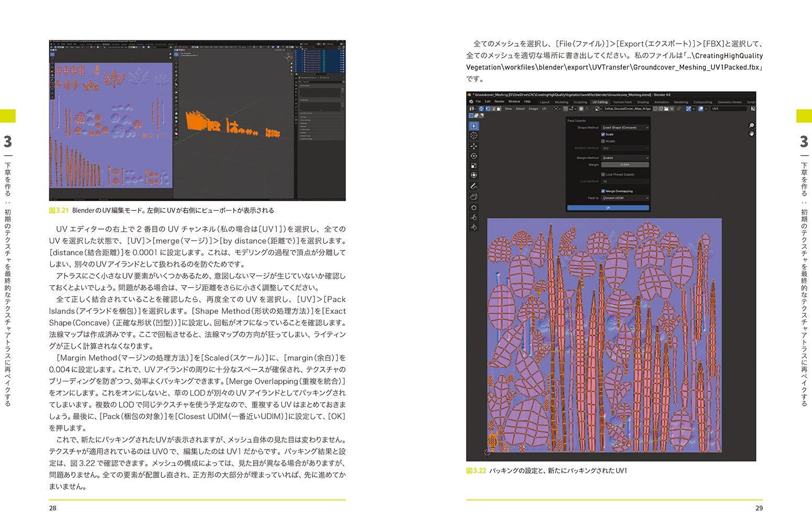The image size is (812, 524).
Task: Select the Annotate pencil tool
Action: [474, 186]
